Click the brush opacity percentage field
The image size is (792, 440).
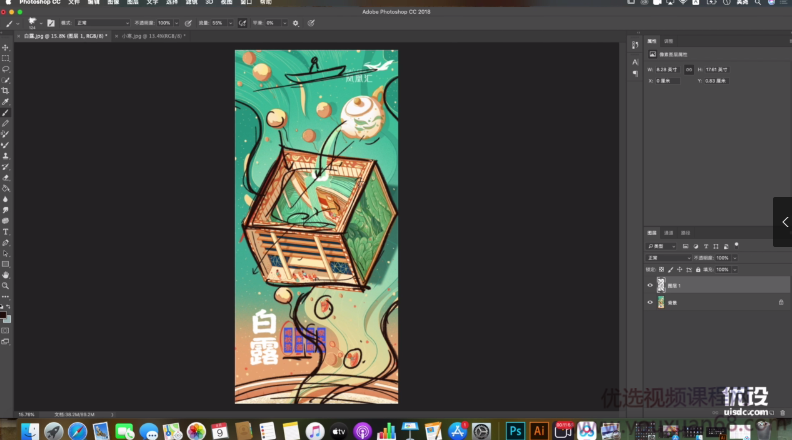coord(165,22)
